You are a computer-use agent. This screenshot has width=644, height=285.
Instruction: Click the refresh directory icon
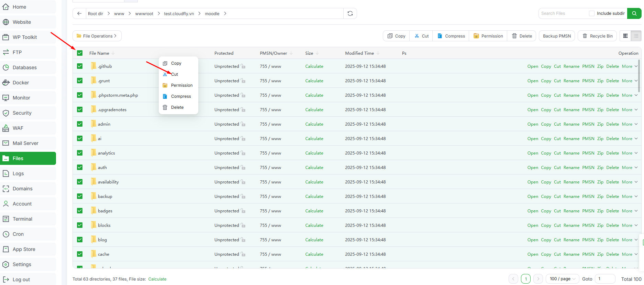pyautogui.click(x=350, y=13)
